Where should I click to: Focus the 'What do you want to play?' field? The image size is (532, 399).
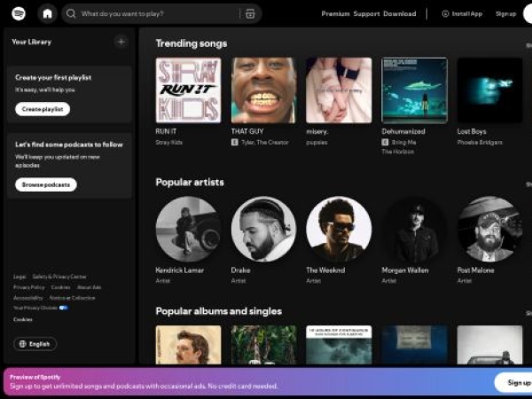161,13
